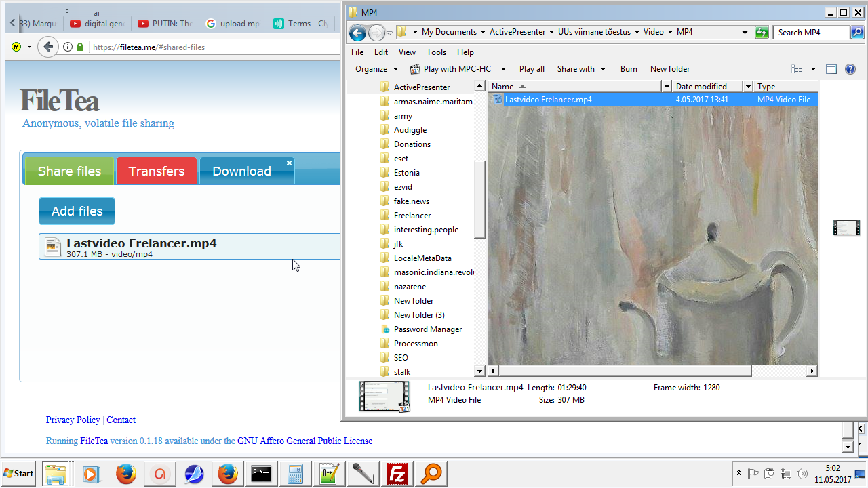This screenshot has width=868, height=488.
Task: Click the orange magnifier taskbar icon
Action: (x=431, y=474)
